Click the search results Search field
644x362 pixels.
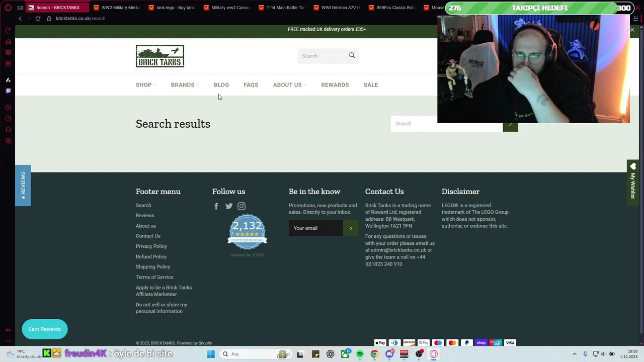447,124
